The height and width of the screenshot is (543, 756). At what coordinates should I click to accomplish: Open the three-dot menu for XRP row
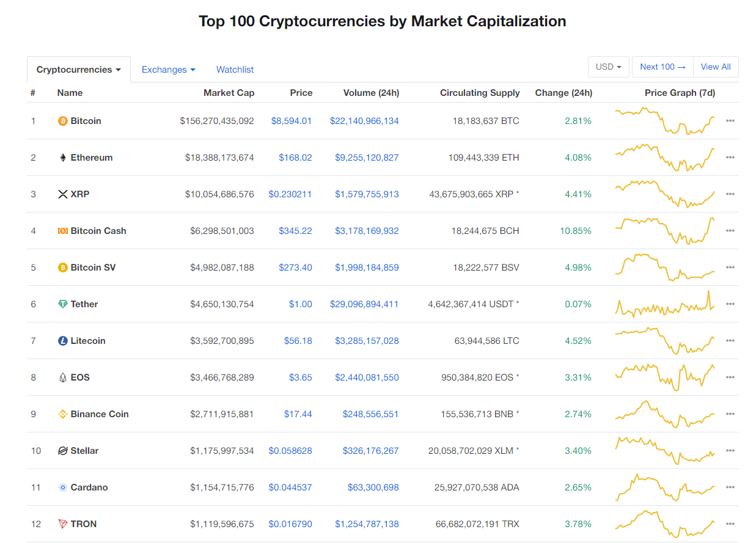point(730,194)
